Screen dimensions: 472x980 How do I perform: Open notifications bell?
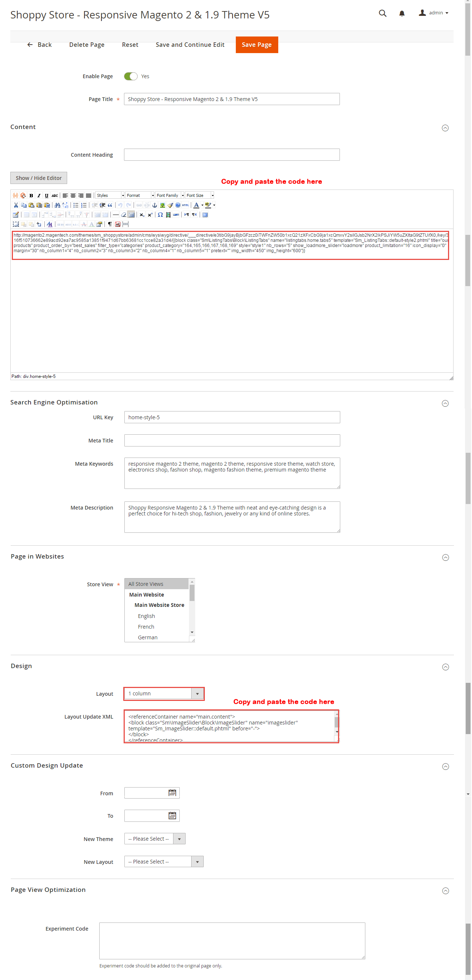[402, 14]
